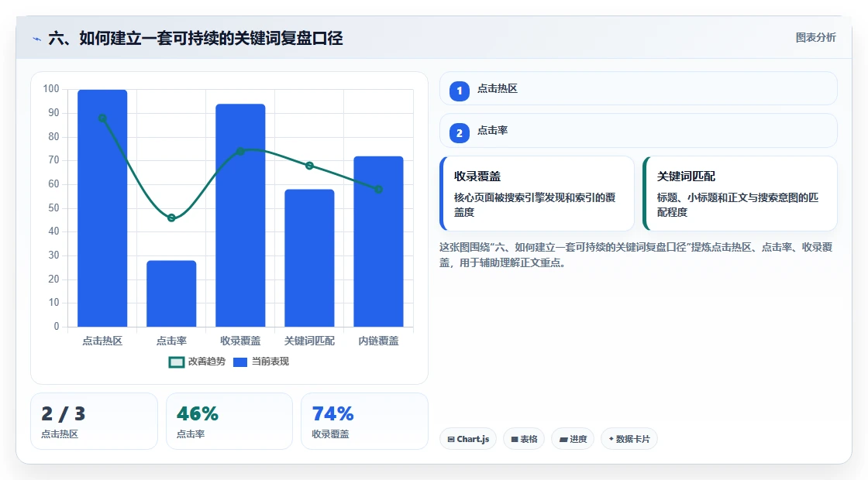
Task: Click the 收录覆盖 bar in chart
Action: click(240, 215)
